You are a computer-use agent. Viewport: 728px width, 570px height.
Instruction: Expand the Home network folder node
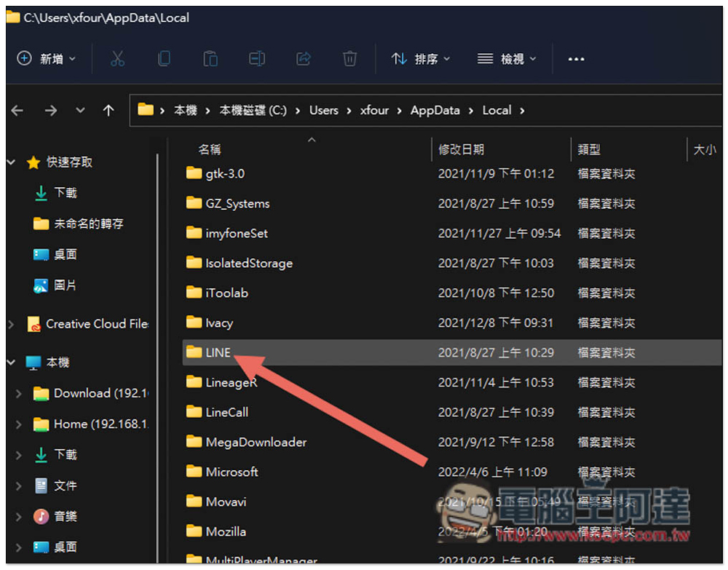[x=19, y=424]
